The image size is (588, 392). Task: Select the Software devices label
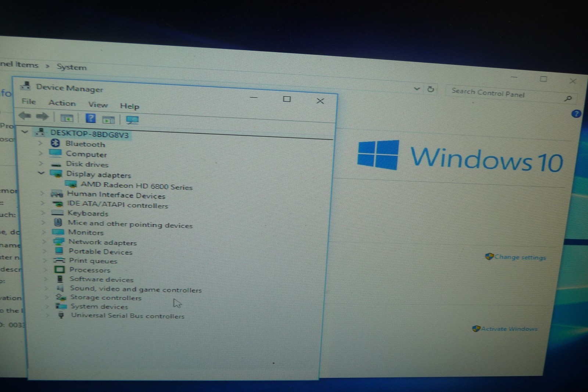tap(101, 279)
